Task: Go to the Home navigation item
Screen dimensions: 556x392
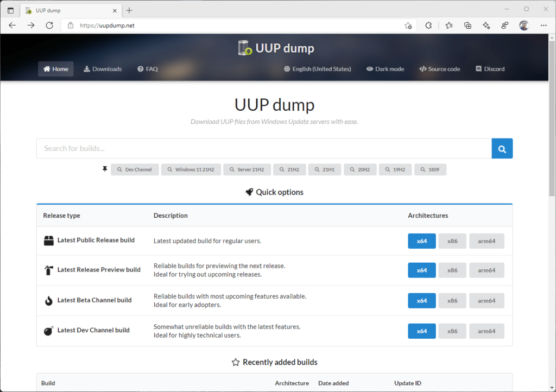Action: coord(56,69)
